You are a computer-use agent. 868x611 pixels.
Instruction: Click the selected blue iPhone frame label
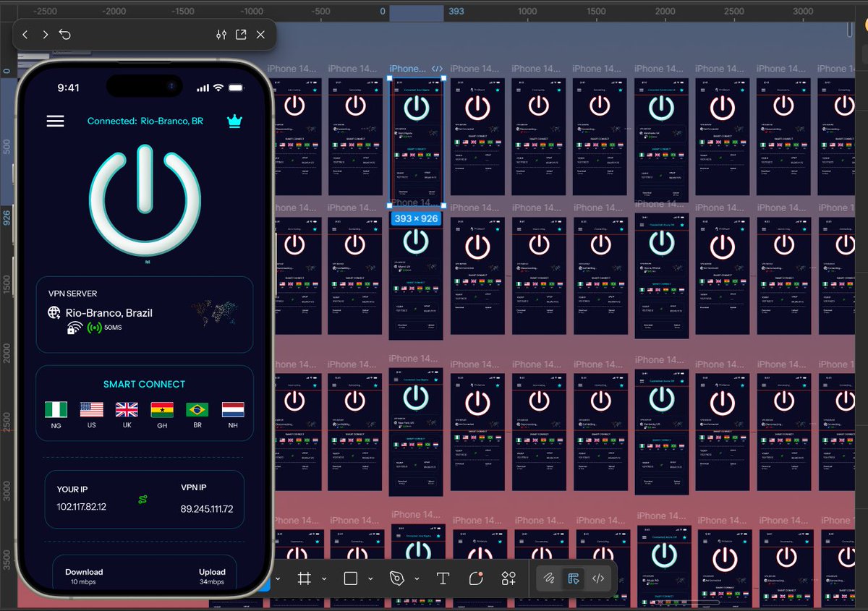[x=408, y=69]
